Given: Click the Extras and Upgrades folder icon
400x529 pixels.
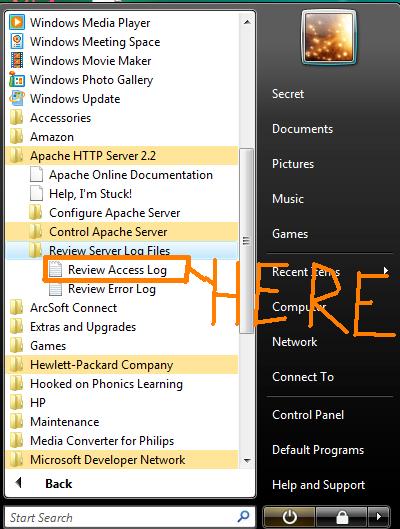Looking at the screenshot, I should 16,327.
